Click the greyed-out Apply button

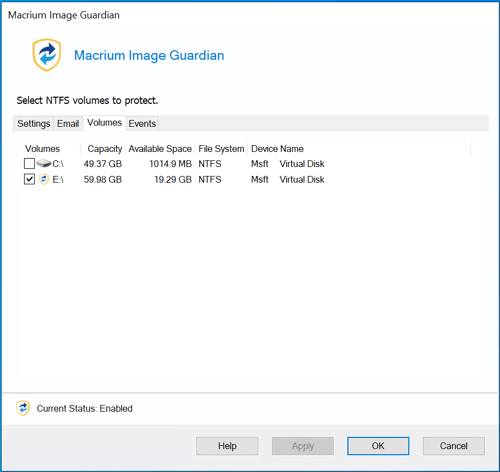[x=303, y=446]
